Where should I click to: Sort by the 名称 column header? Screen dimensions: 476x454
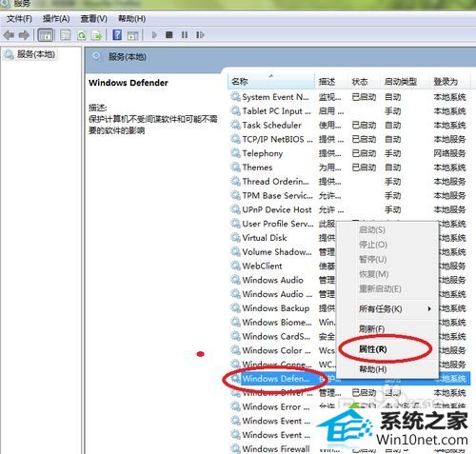pyautogui.click(x=271, y=82)
